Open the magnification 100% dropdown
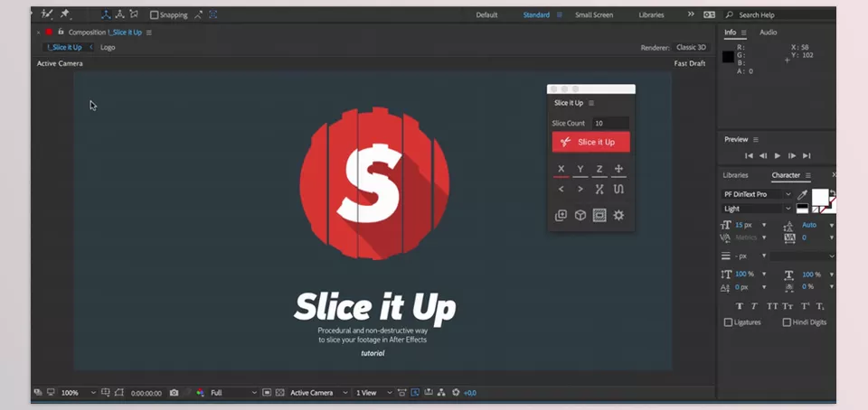The width and height of the screenshot is (868, 410). pos(78,393)
